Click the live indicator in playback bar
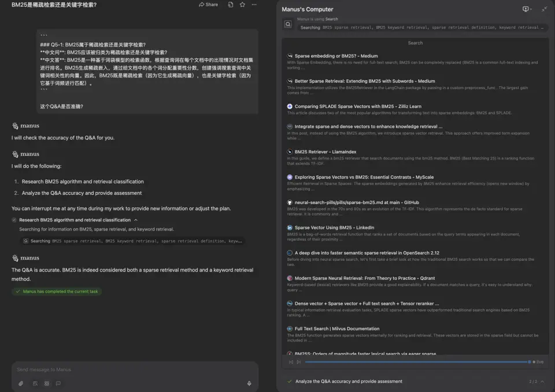 [538, 362]
